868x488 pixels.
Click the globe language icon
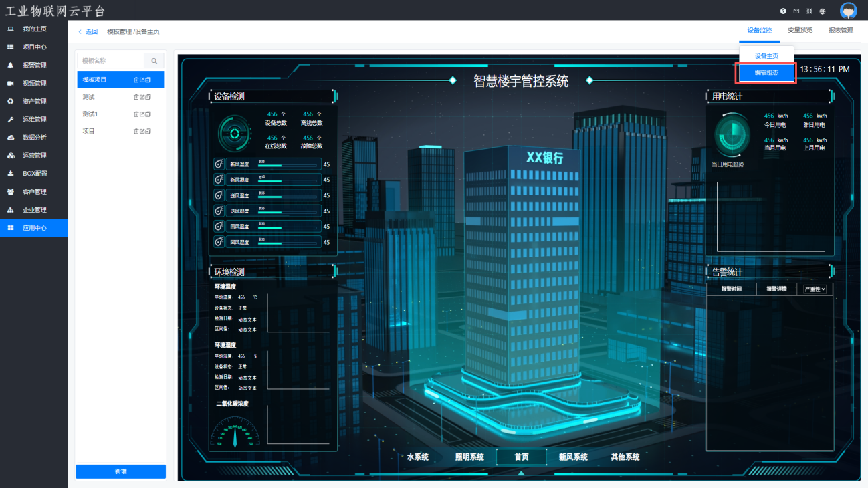(823, 11)
